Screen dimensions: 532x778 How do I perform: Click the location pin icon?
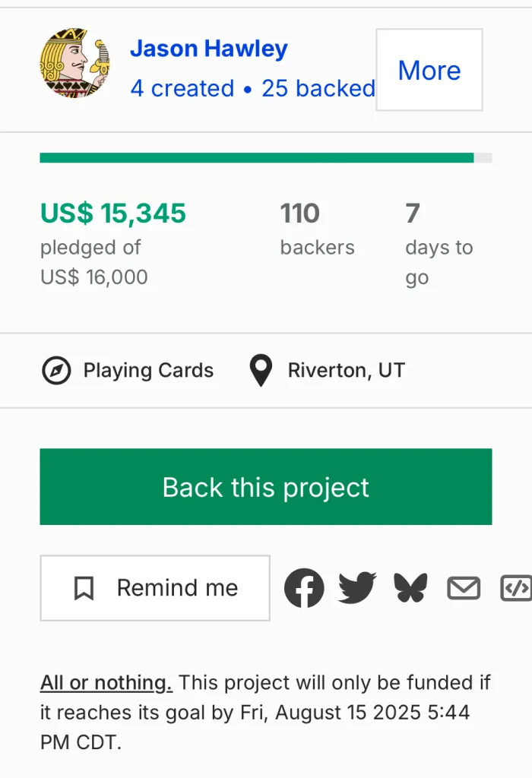pyautogui.click(x=261, y=371)
